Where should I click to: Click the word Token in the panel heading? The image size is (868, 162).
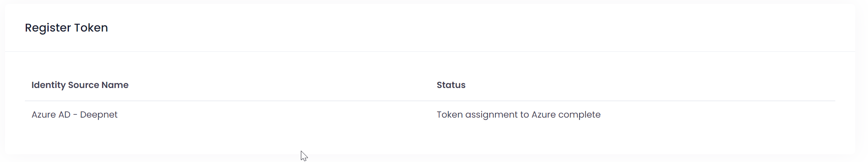[x=91, y=28]
